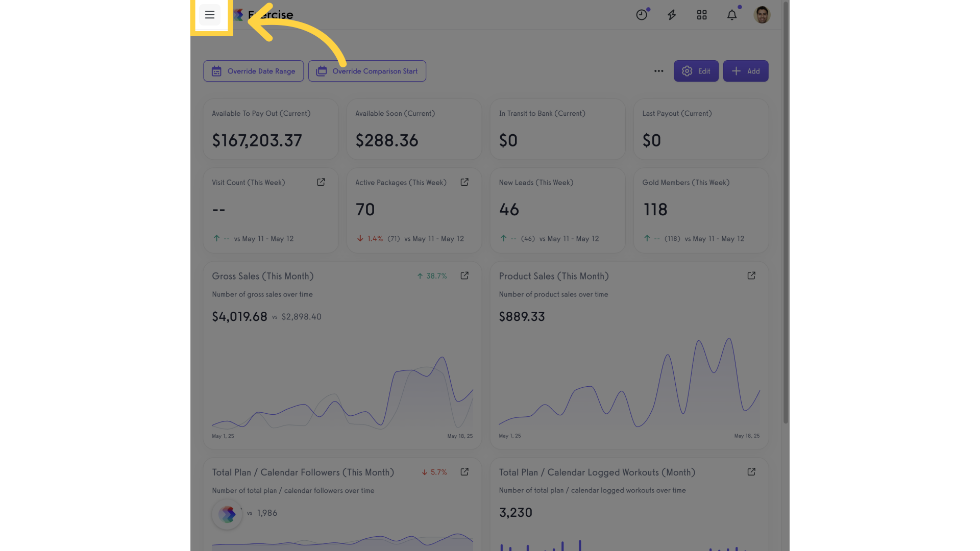
Task: Open Logged Workouts chart external link
Action: [751, 472]
